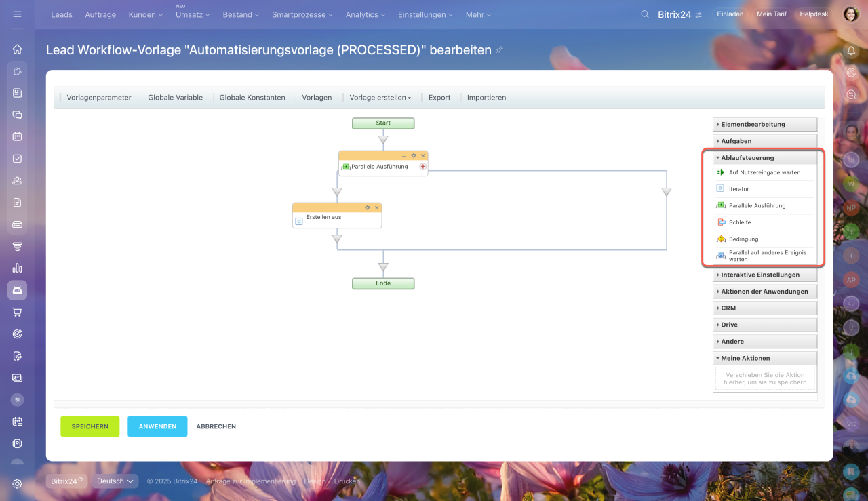The width and height of the screenshot is (868, 501).
Task: Open the Smartprozesse menu
Action: pos(303,14)
